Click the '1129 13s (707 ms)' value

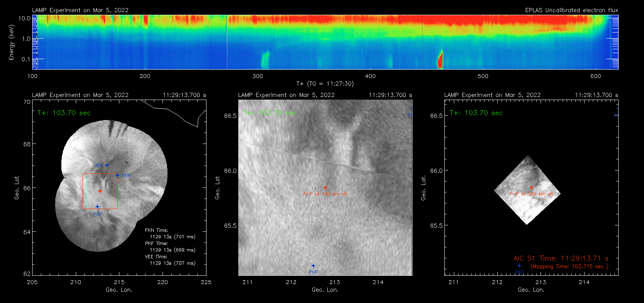pyautogui.click(x=173, y=263)
